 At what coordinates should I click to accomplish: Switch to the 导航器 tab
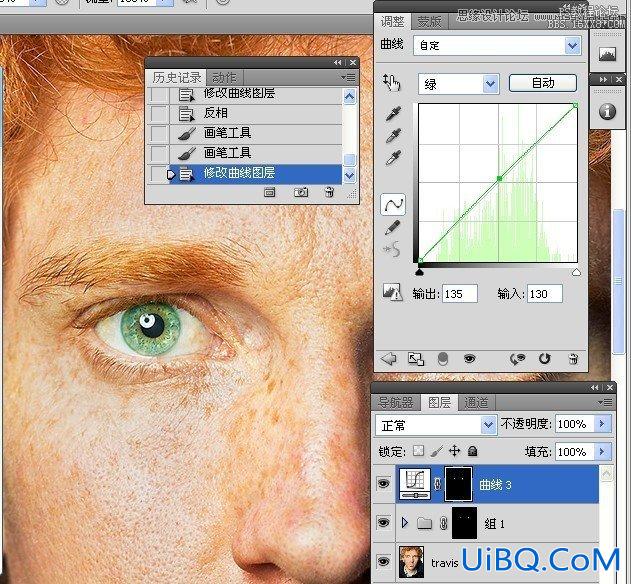click(396, 402)
